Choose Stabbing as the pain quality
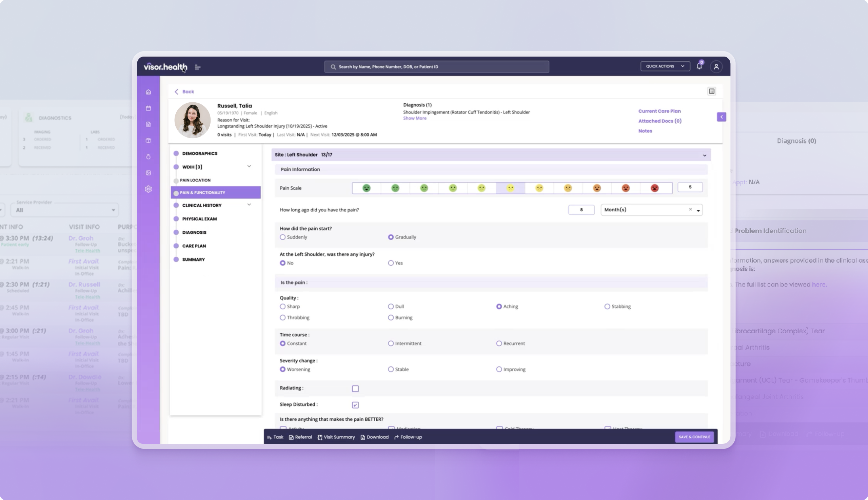 click(x=607, y=306)
